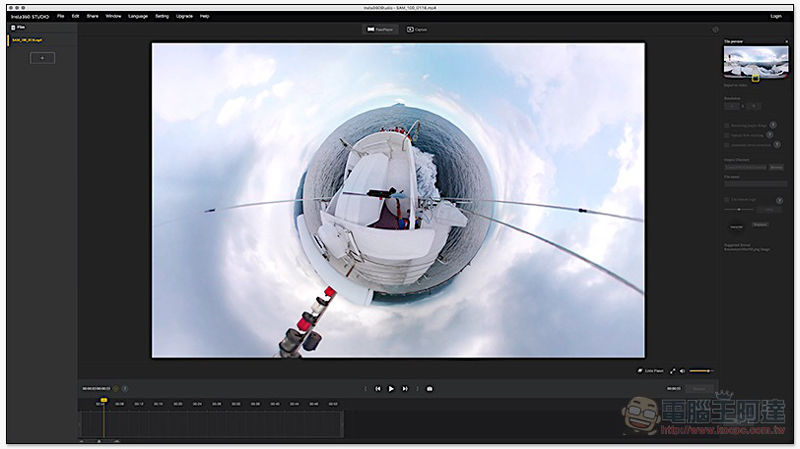Click the help icon beside the logo checkbox
The width and height of the screenshot is (800, 449).
[778, 200]
